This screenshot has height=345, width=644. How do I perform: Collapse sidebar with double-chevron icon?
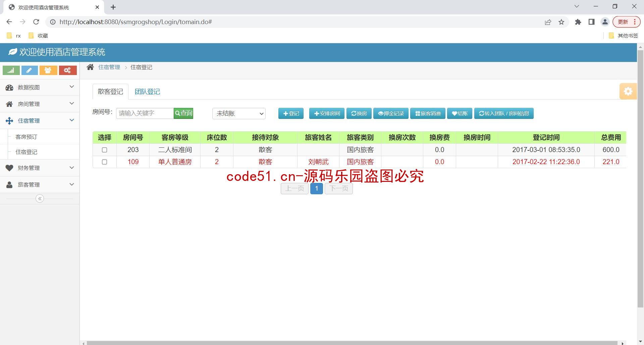[x=40, y=199]
